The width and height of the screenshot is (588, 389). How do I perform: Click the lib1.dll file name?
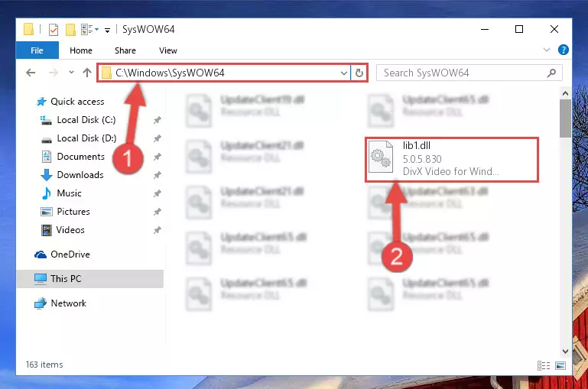(x=416, y=145)
